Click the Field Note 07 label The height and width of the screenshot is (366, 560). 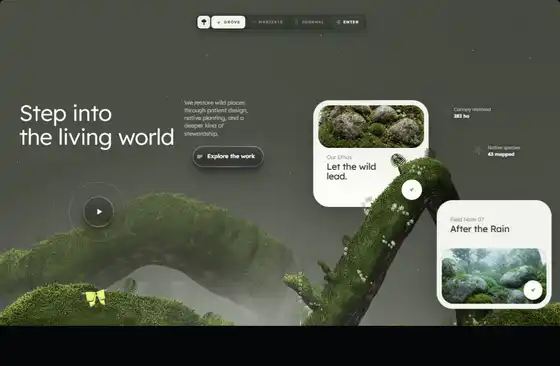point(467,219)
